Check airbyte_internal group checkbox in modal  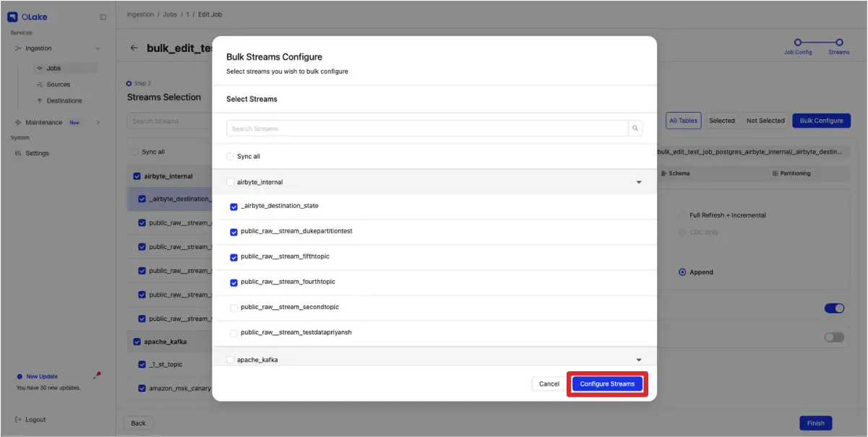click(230, 182)
